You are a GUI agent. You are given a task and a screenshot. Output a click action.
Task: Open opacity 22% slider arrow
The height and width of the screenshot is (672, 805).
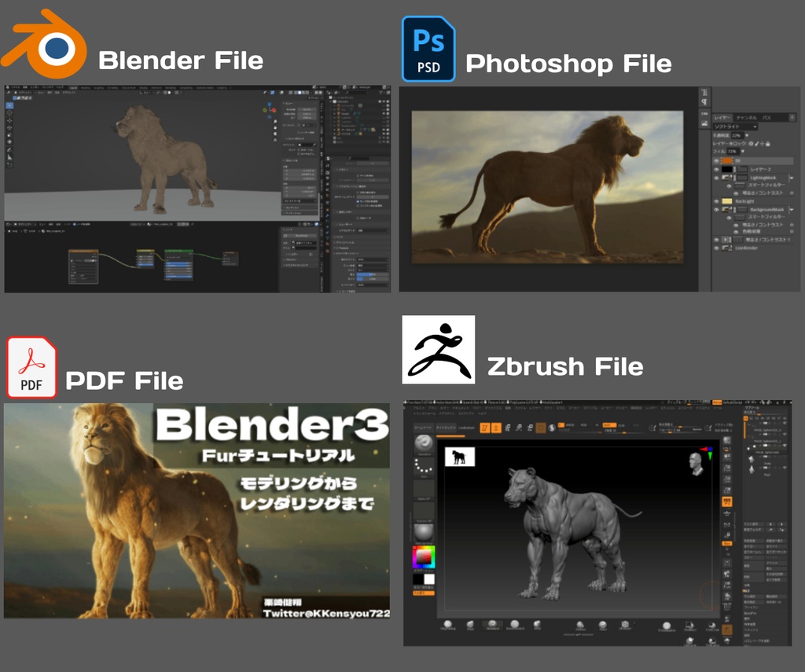747,135
